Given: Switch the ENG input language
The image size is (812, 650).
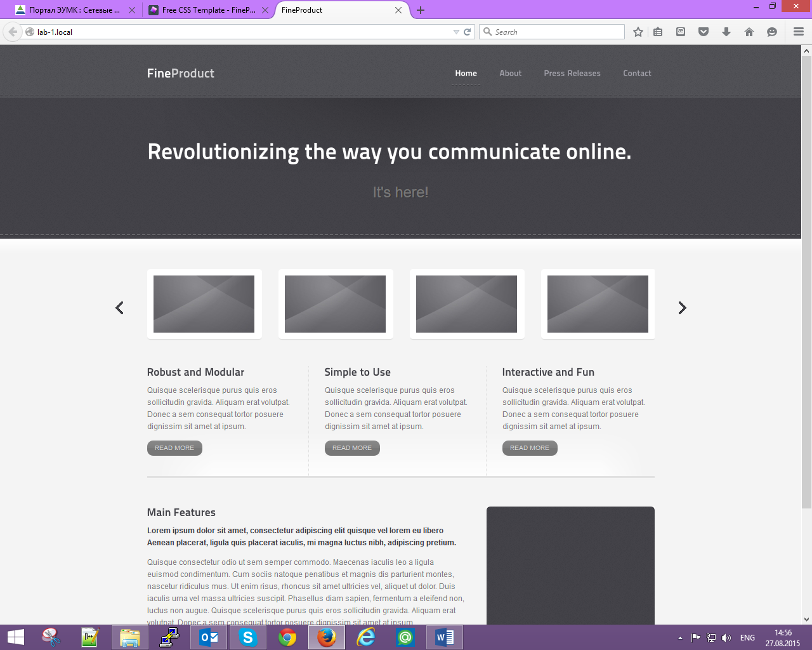Looking at the screenshot, I should tap(747, 638).
